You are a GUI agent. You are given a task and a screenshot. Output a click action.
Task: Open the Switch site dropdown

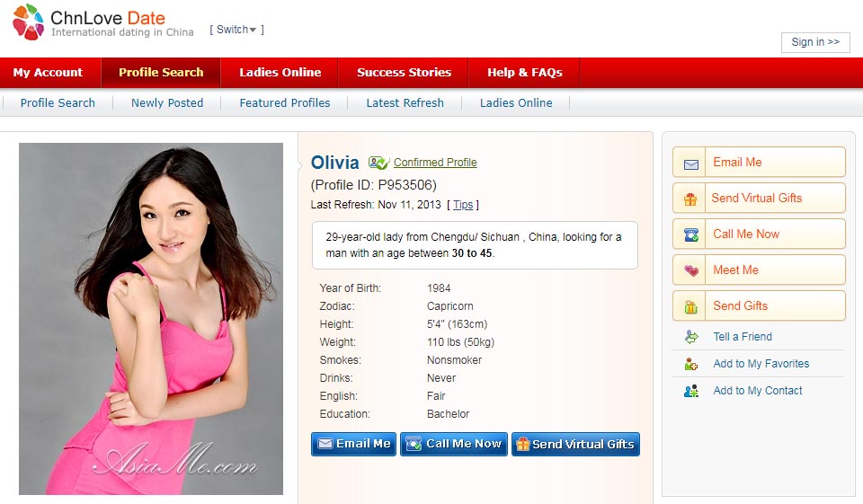[x=236, y=30]
